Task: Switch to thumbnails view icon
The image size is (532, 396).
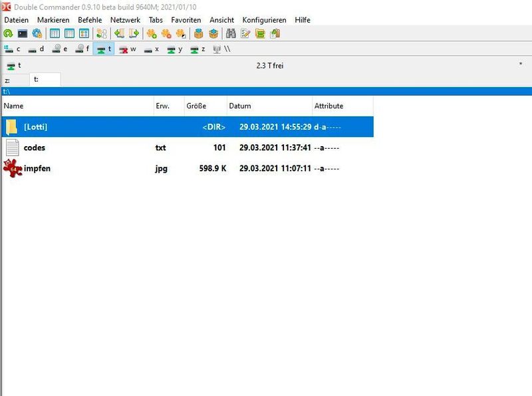Action: (84, 34)
